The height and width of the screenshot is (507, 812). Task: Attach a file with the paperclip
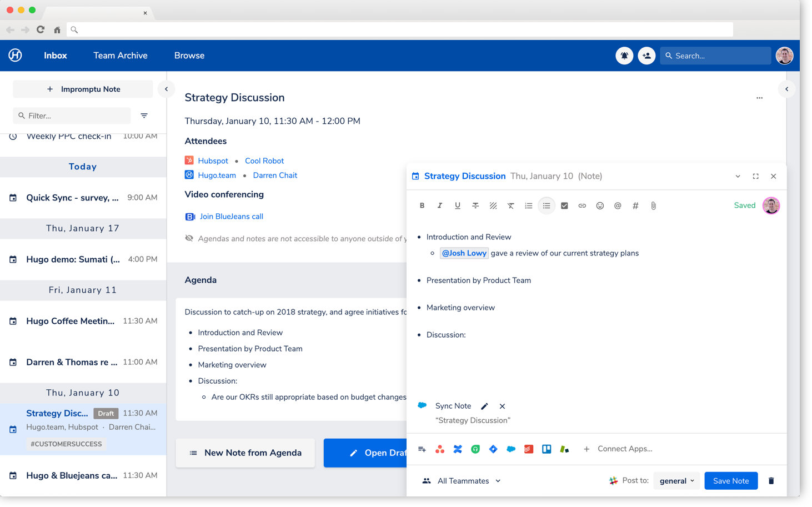[653, 205]
